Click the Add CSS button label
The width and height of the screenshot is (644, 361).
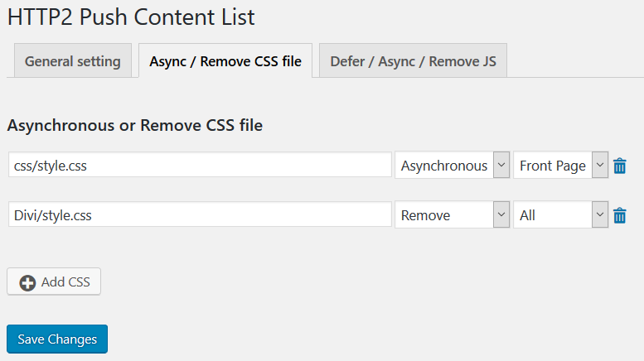coord(65,282)
